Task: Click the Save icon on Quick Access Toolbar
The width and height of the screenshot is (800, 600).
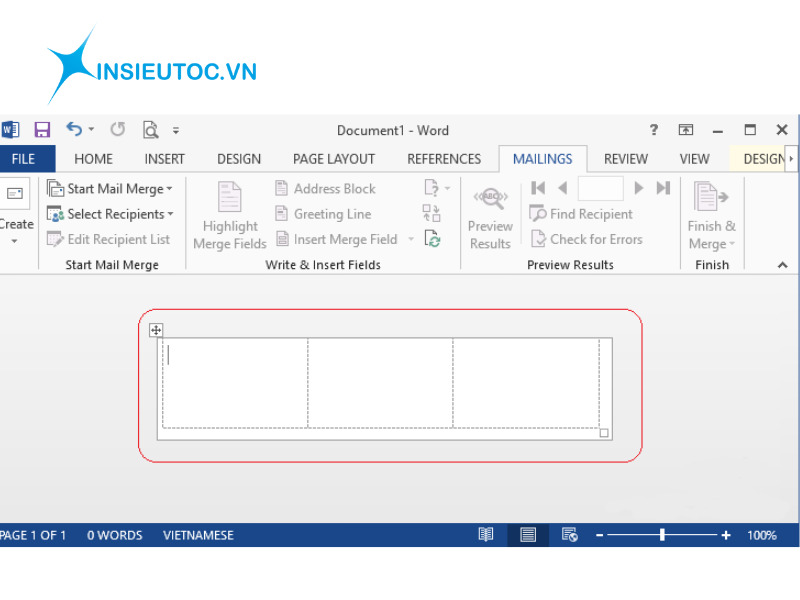Action: [x=42, y=129]
